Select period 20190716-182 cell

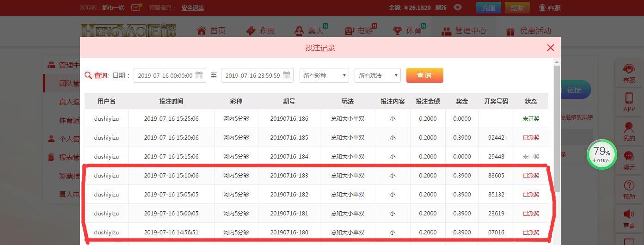pos(289,194)
